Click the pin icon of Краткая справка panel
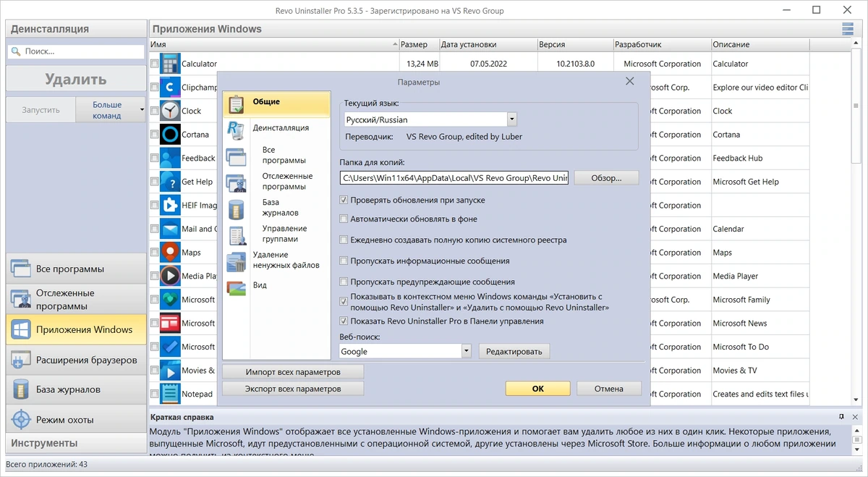Image resolution: width=868 pixels, height=477 pixels. point(841,417)
